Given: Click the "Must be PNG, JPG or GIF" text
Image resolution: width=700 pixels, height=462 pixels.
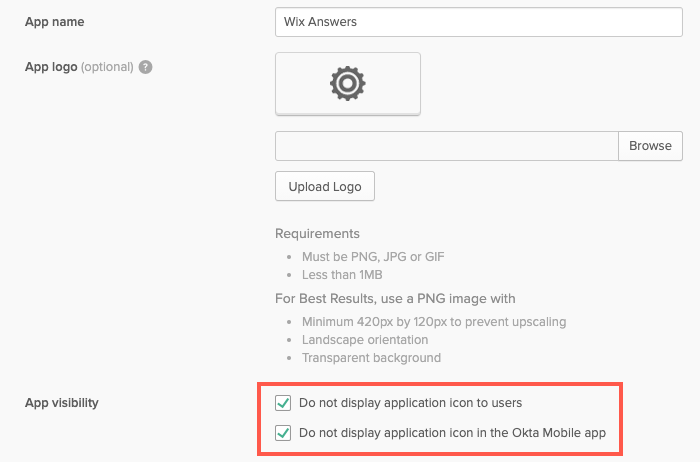Looking at the screenshot, I should 373,257.
